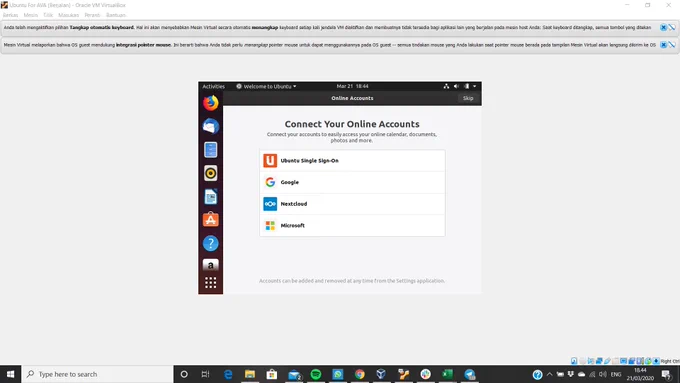Switch to Excel in the taskbar

point(448,374)
